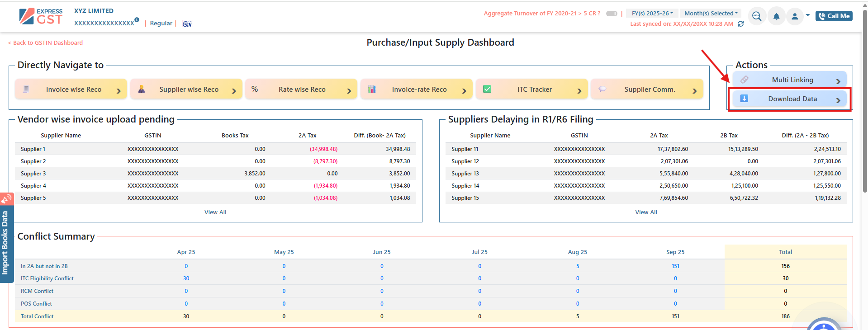Click the ITC Tracker green check icon
868x330 pixels.
coord(487,89)
